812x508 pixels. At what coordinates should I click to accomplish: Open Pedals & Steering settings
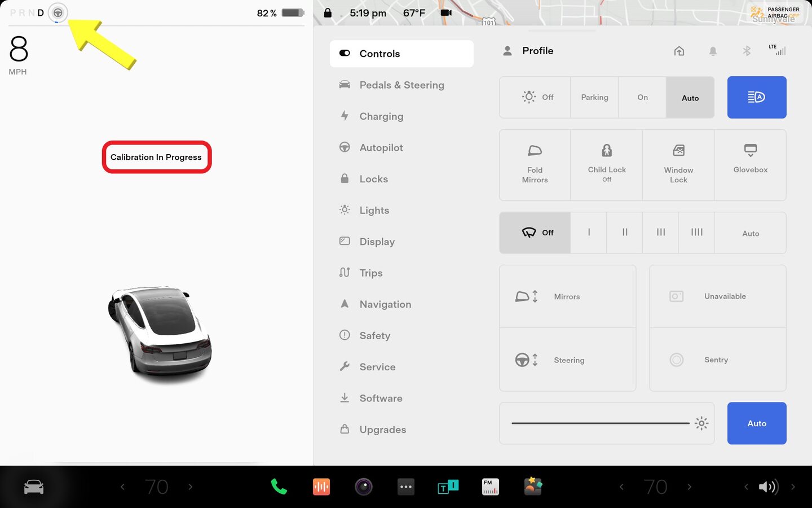pos(401,85)
